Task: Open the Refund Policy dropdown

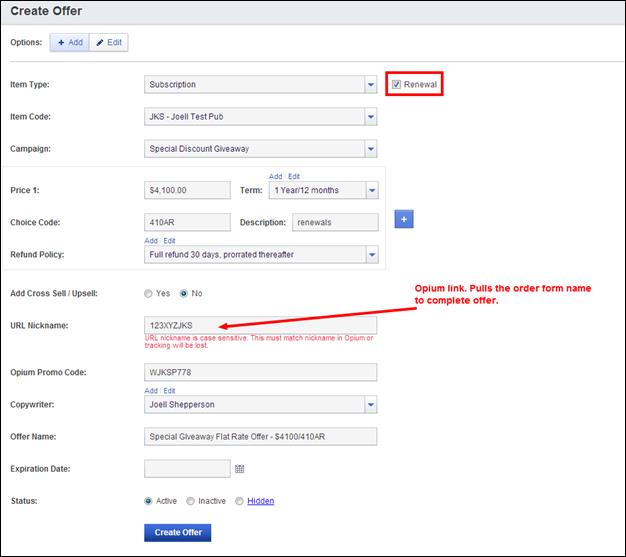Action: pyautogui.click(x=261, y=254)
